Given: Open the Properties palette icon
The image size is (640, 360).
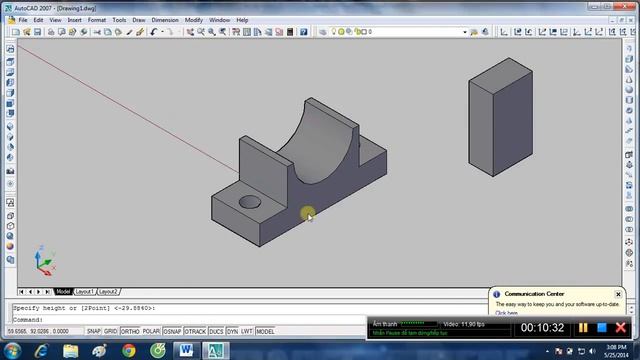Looking at the screenshot, I should [236, 32].
